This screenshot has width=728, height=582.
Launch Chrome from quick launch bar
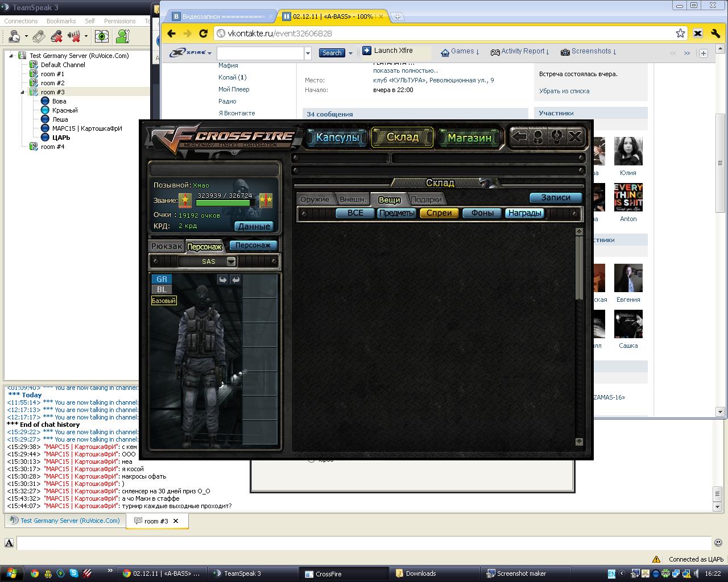[x=35, y=573]
